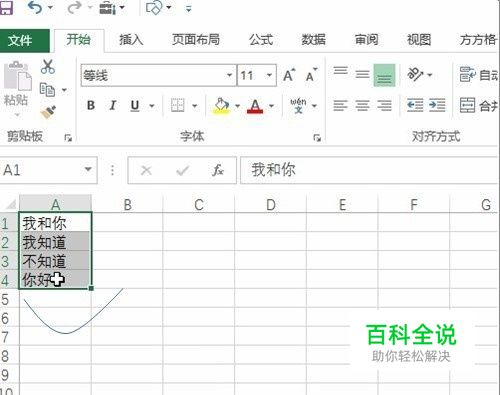Click the Orientation text angle icon
Image resolution: width=500 pixels, height=395 pixels.
coord(416,74)
